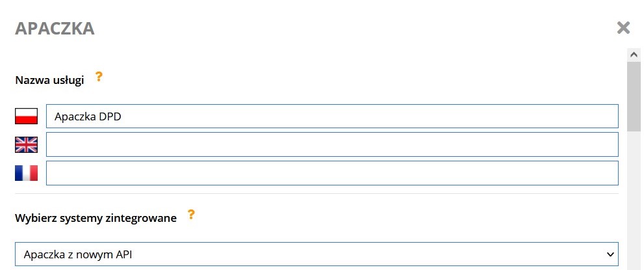Click the APACZKA dialog heading
Viewport: 644px width, 270px height.
55,29
